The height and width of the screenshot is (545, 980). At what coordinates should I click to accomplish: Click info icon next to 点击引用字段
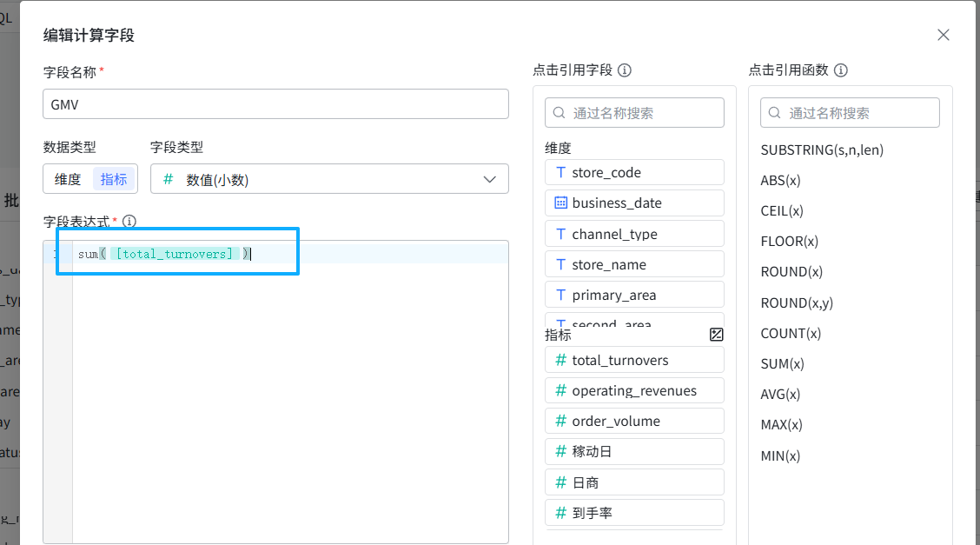pyautogui.click(x=624, y=70)
